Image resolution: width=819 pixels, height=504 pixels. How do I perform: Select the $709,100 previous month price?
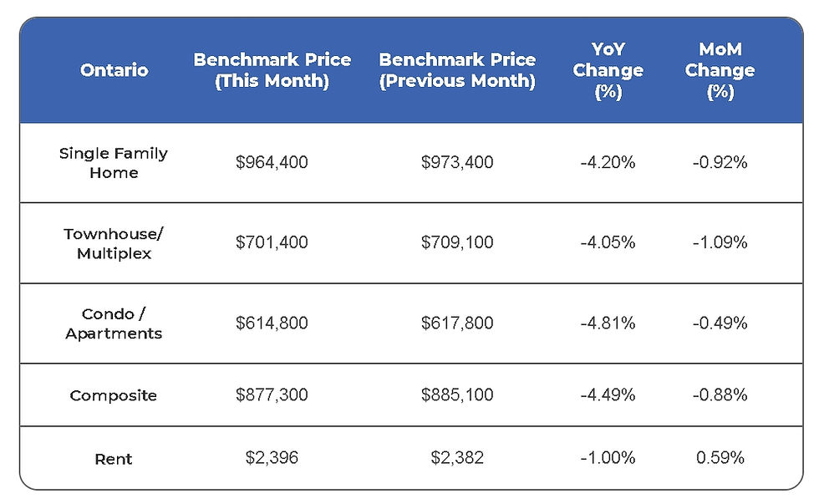pos(457,243)
